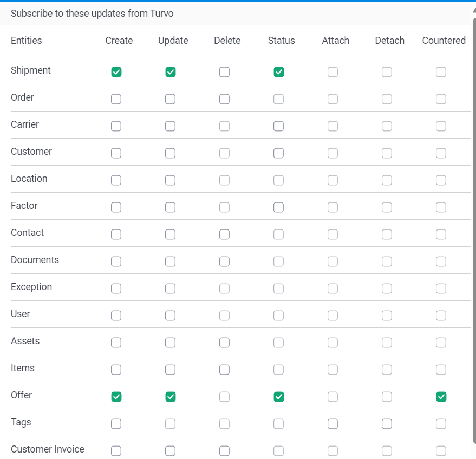Viewport: 476px width, 459px height.
Task: Check Exception Update checkbox
Action: [170, 288]
